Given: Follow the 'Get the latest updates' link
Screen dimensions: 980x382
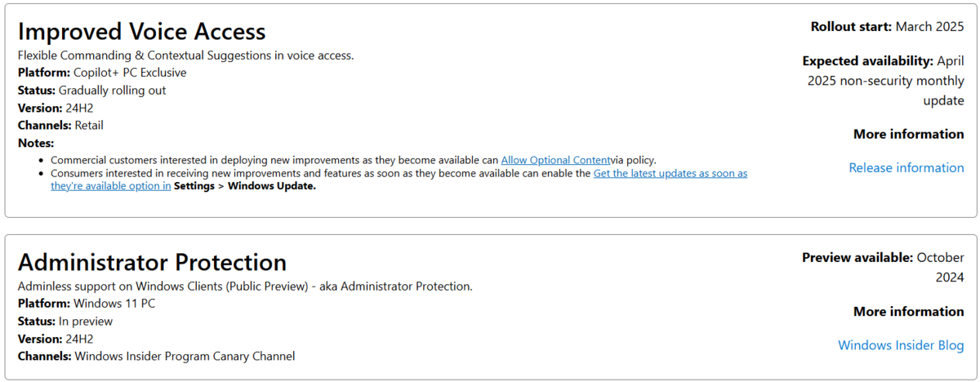Looking at the screenshot, I should pos(670,173).
